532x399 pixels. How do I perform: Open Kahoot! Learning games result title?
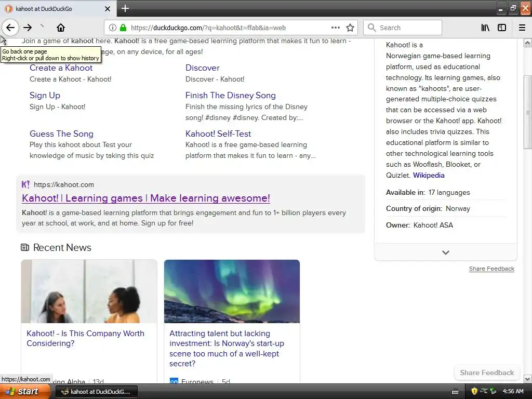146,198
